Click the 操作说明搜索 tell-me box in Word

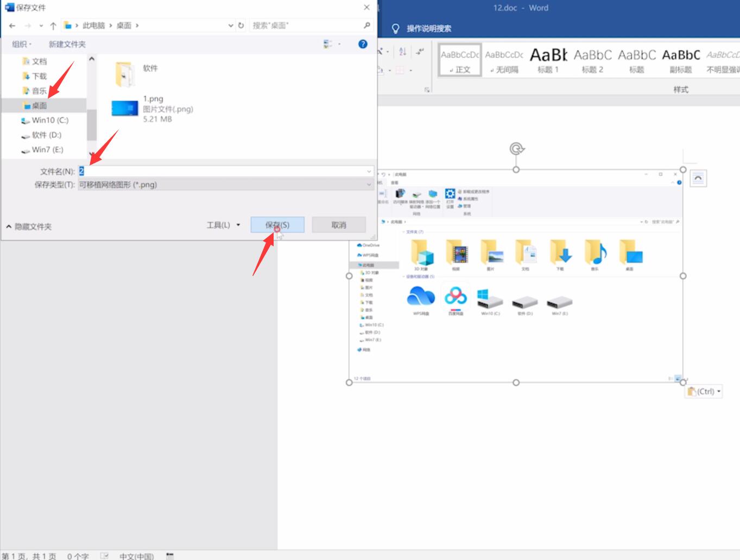click(429, 28)
